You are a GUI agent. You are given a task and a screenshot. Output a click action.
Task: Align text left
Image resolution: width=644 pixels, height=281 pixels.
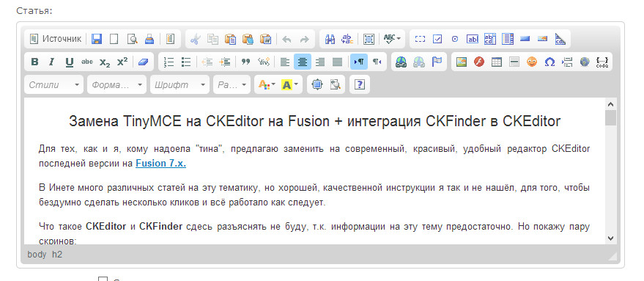click(x=284, y=62)
